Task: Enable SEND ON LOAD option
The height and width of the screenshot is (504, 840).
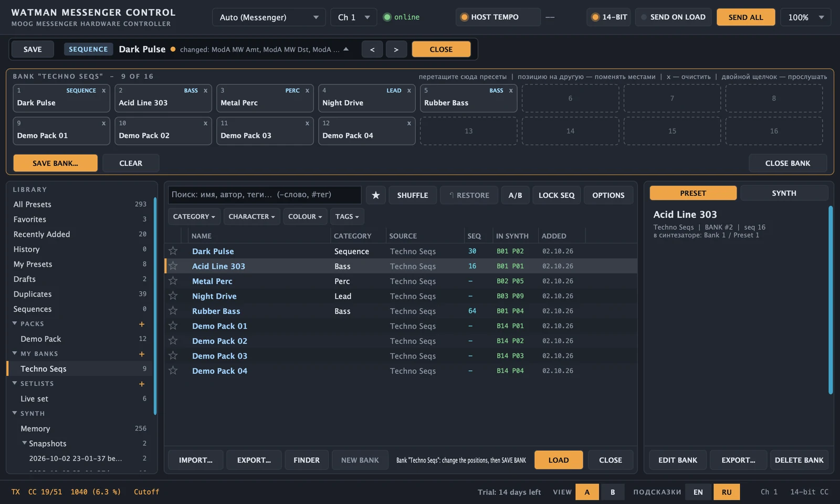Action: pos(673,17)
